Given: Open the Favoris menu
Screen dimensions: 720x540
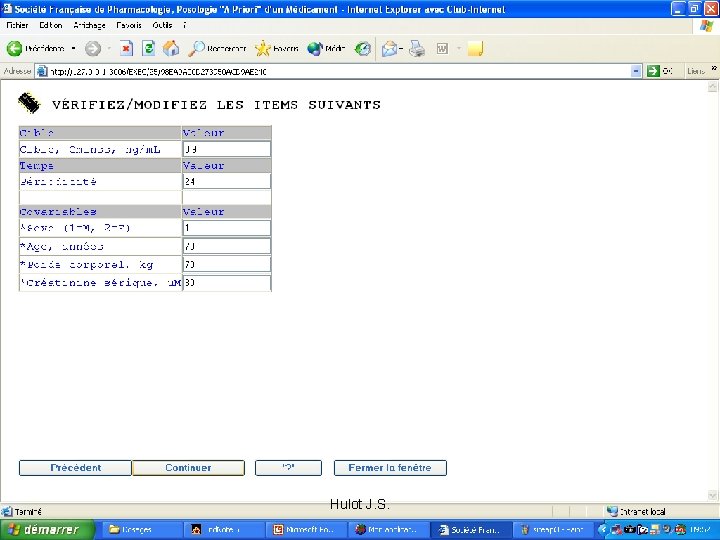Looking at the screenshot, I should coord(129,25).
